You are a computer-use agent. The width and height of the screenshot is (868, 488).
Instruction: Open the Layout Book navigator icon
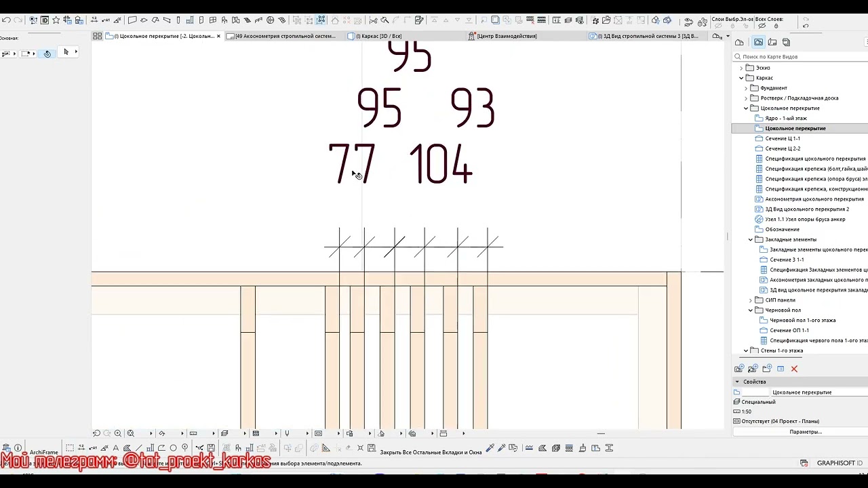tap(772, 42)
